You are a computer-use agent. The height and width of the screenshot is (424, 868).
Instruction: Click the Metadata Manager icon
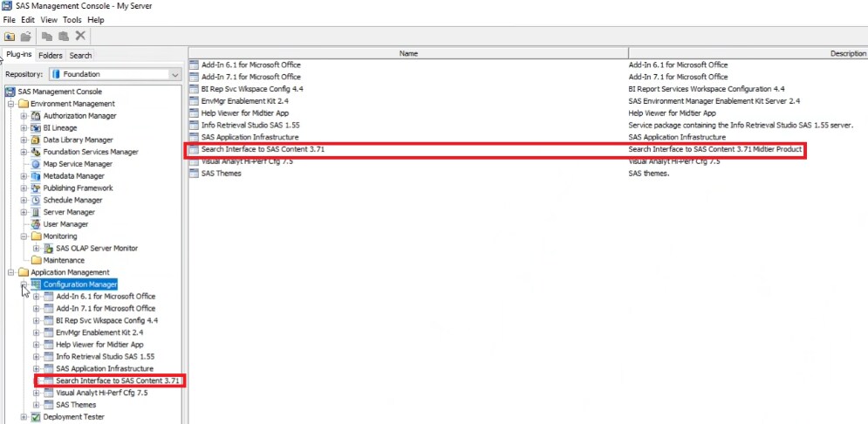(x=36, y=176)
